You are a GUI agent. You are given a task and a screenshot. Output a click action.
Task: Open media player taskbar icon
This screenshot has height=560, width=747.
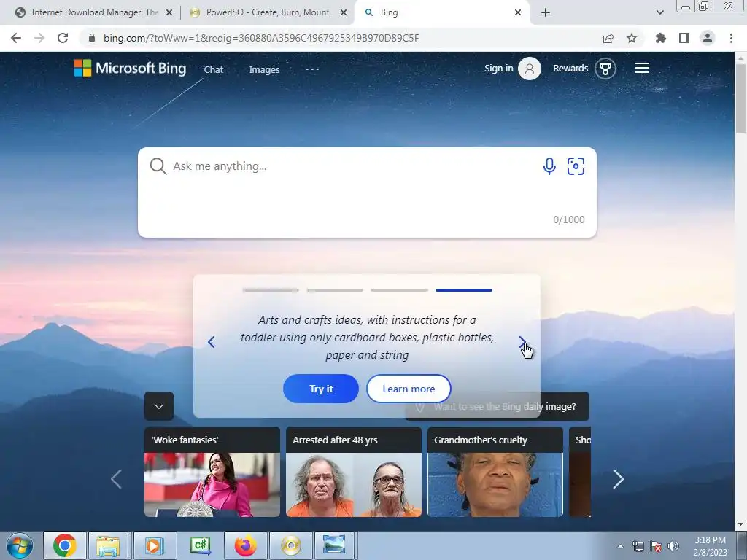(x=153, y=545)
